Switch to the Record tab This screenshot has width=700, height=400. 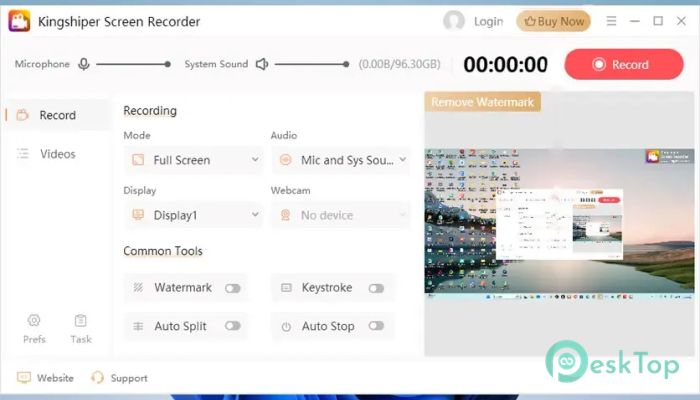pos(56,115)
